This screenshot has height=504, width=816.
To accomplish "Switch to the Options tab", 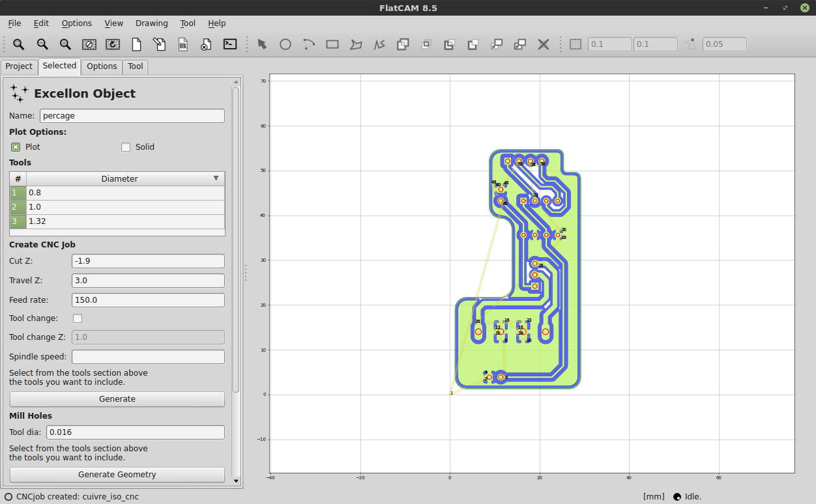I will click(102, 66).
